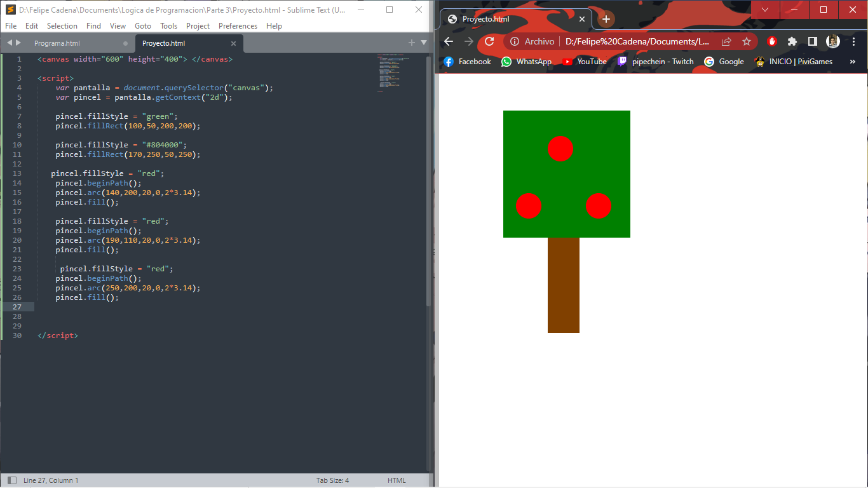Open the Edit menu in Sublime Text

[32, 26]
